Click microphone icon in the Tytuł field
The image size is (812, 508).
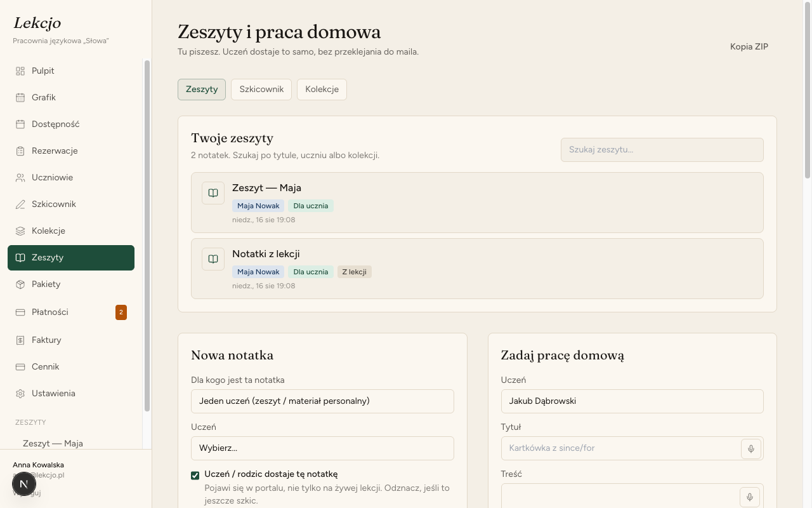pyautogui.click(x=751, y=448)
